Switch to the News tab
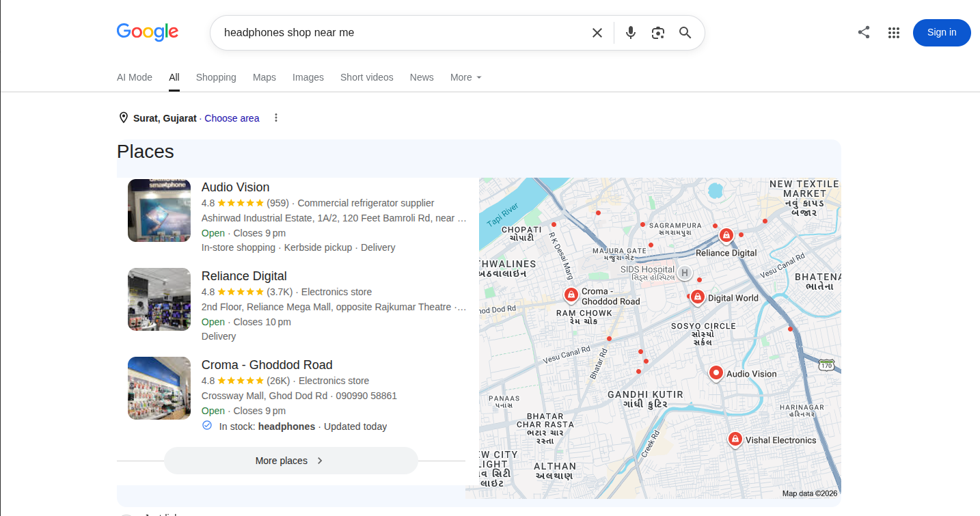This screenshot has height=516, width=980. [422, 77]
